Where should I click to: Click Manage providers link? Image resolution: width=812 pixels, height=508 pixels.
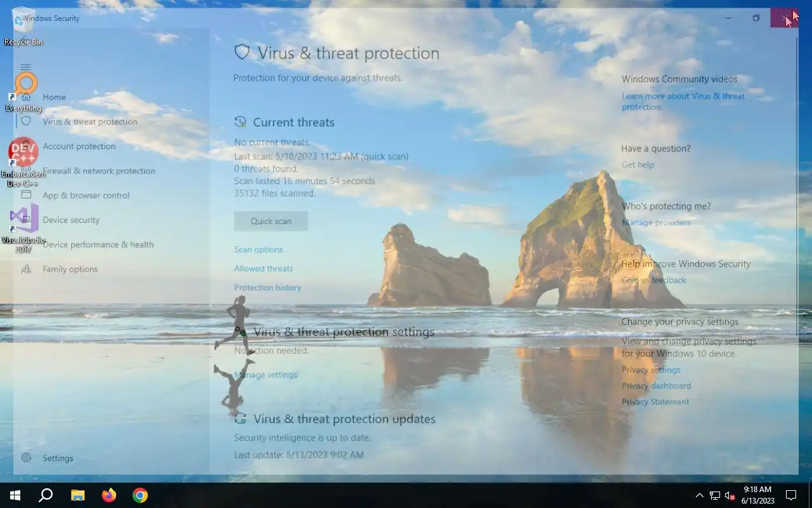click(656, 222)
